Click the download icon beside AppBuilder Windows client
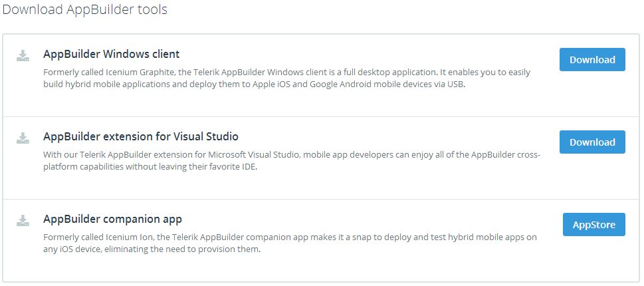Screen dimensions: 644x286 coord(23,55)
